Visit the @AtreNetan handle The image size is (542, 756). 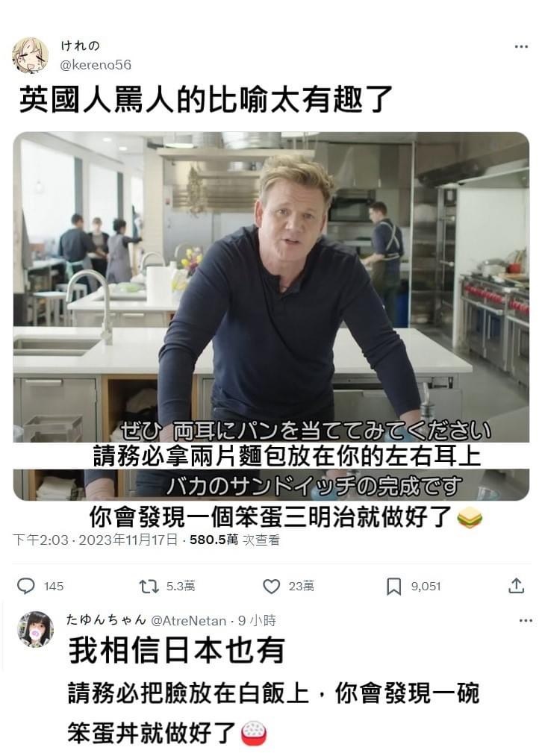189,620
